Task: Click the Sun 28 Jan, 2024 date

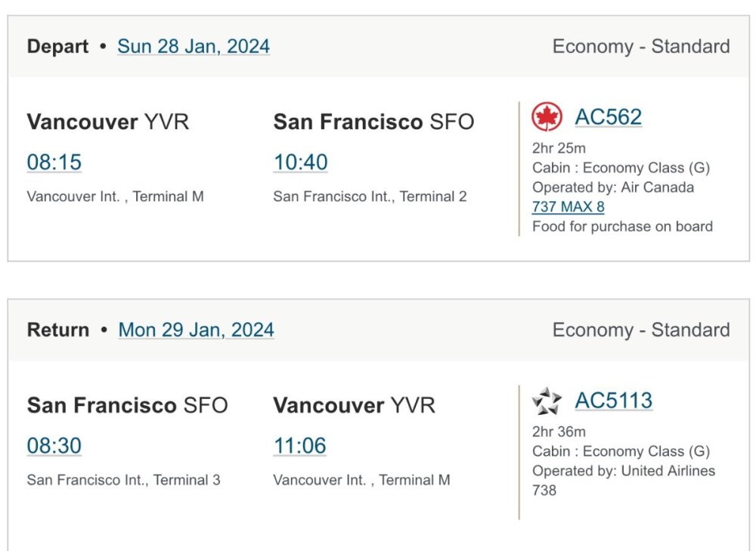Action: pos(194,46)
